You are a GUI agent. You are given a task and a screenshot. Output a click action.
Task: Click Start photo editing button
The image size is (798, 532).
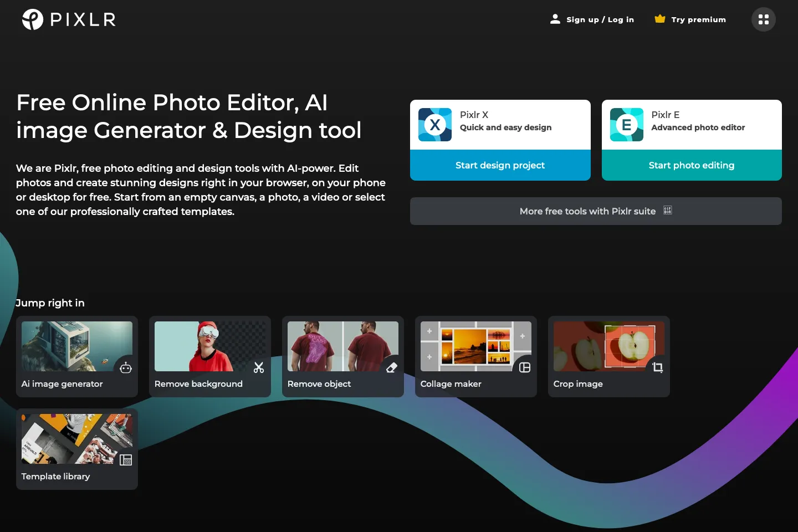click(692, 165)
